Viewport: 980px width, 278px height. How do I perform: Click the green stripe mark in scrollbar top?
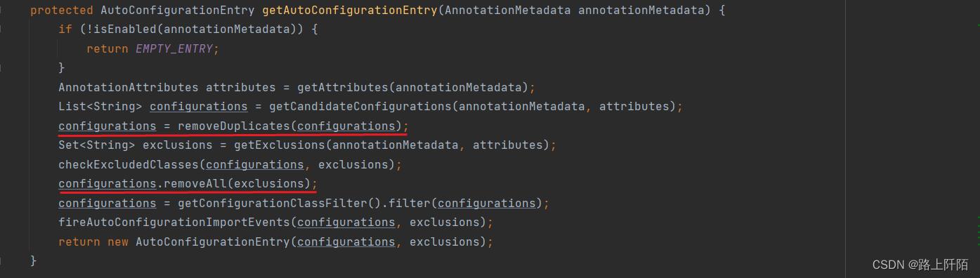coord(978,25)
